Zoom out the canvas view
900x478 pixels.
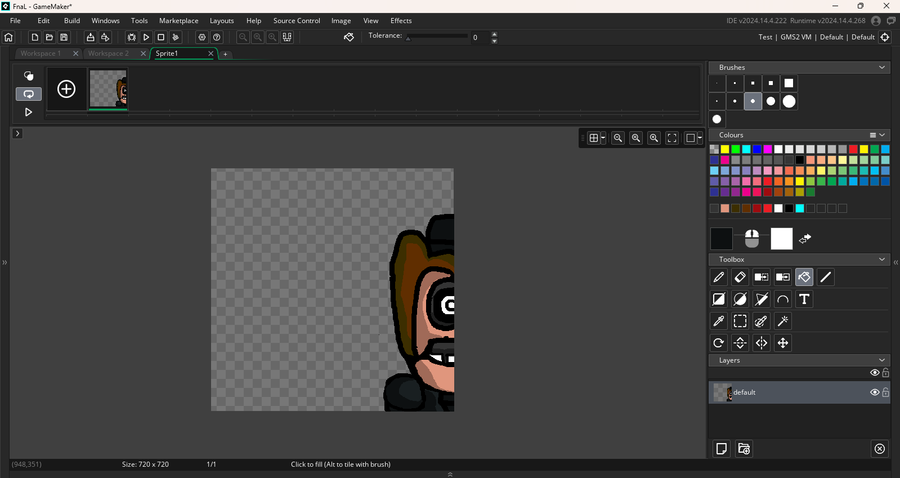(x=618, y=138)
